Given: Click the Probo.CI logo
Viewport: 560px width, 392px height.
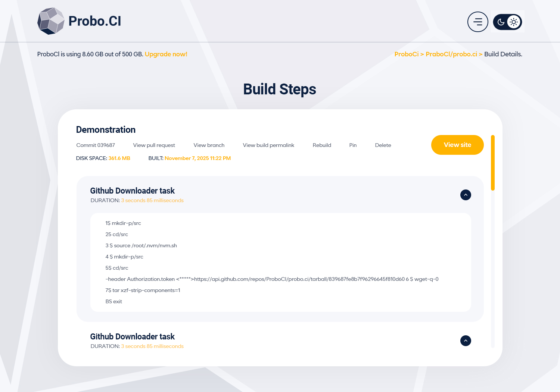Looking at the screenshot, I should tap(79, 21).
